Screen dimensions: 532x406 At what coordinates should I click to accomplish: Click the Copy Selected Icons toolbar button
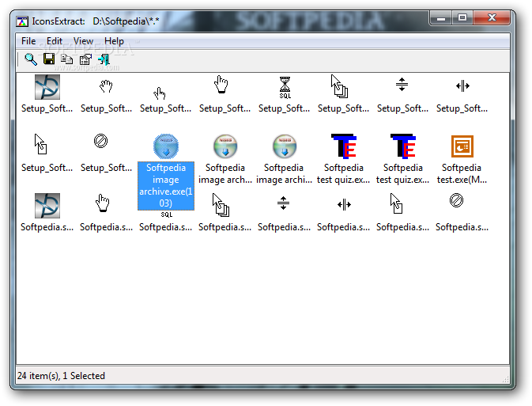(x=67, y=59)
